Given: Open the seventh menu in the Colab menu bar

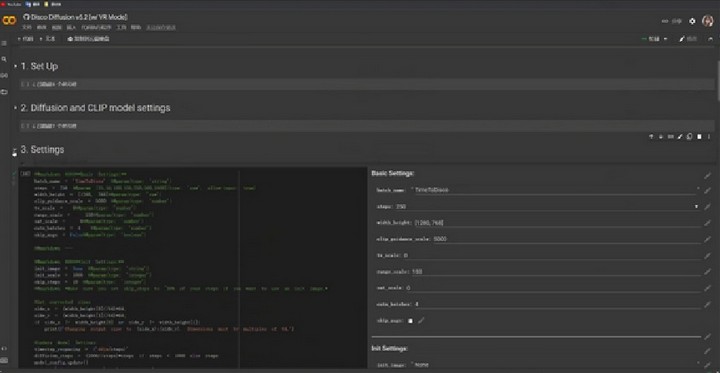Looking at the screenshot, I should 136,28.
